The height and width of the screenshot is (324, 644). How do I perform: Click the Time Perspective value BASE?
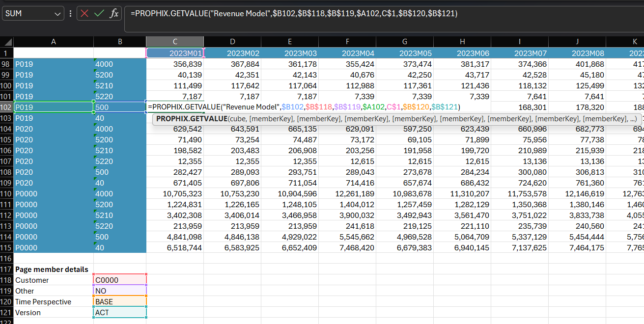point(119,301)
